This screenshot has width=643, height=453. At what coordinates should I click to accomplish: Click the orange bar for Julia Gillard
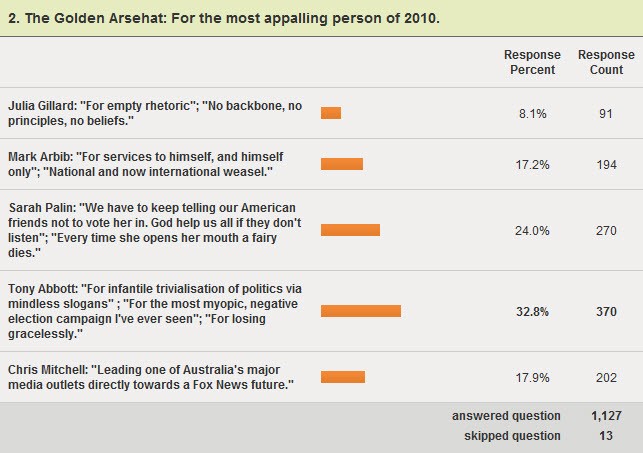click(331, 113)
